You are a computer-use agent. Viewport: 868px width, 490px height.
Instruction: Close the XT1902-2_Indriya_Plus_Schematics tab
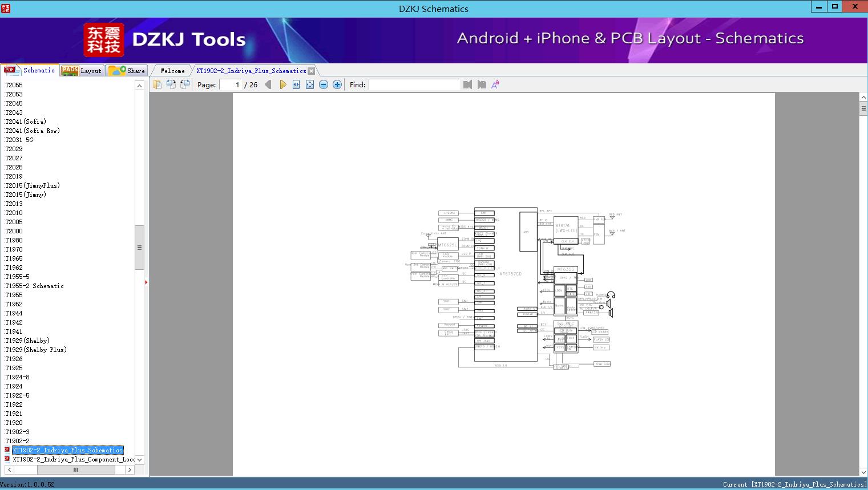[x=312, y=71]
